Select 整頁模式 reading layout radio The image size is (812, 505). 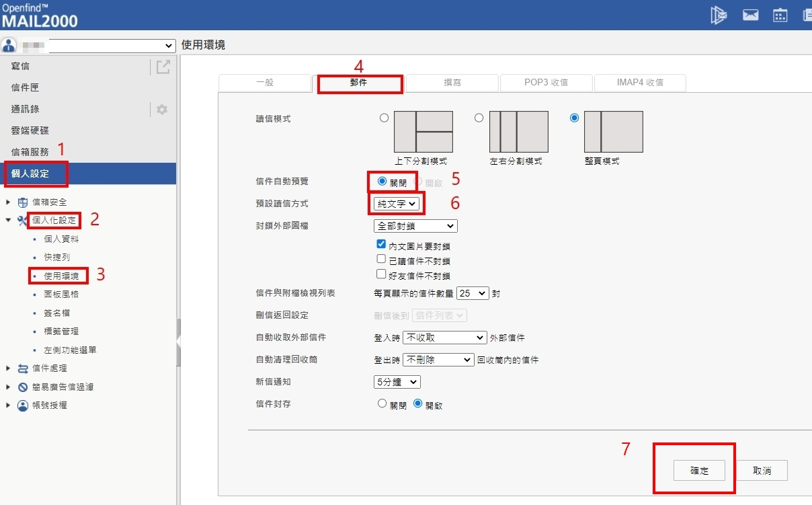tap(574, 118)
